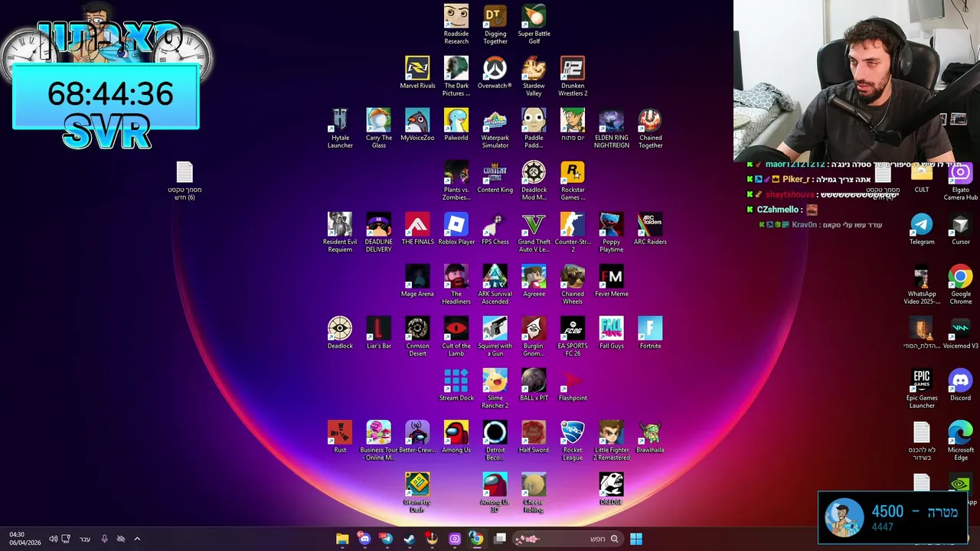The image size is (980, 551).
Task: Open the Geometry Dash shortcut
Action: coord(417,492)
